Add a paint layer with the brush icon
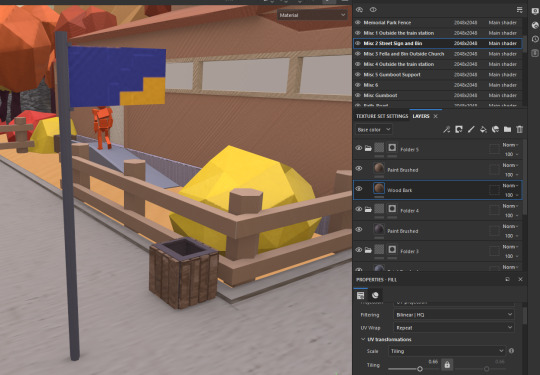This screenshot has width=540, height=375. pyautogui.click(x=471, y=129)
